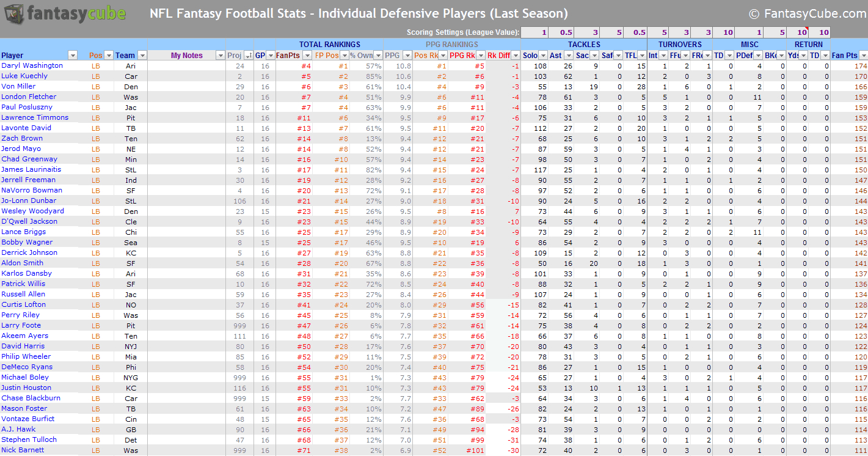Click the Proj column sort arrow button
Screen dimensions: 868x456
click(x=249, y=56)
